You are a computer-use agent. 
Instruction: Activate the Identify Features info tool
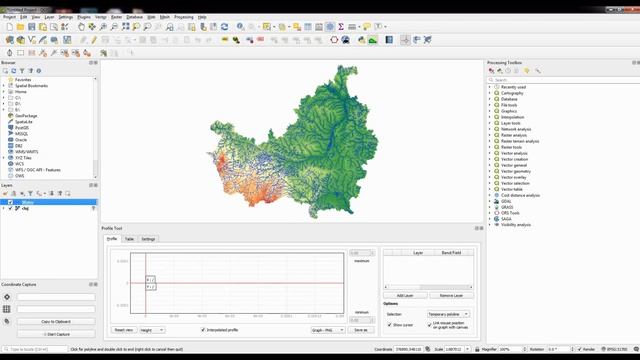click(240, 27)
